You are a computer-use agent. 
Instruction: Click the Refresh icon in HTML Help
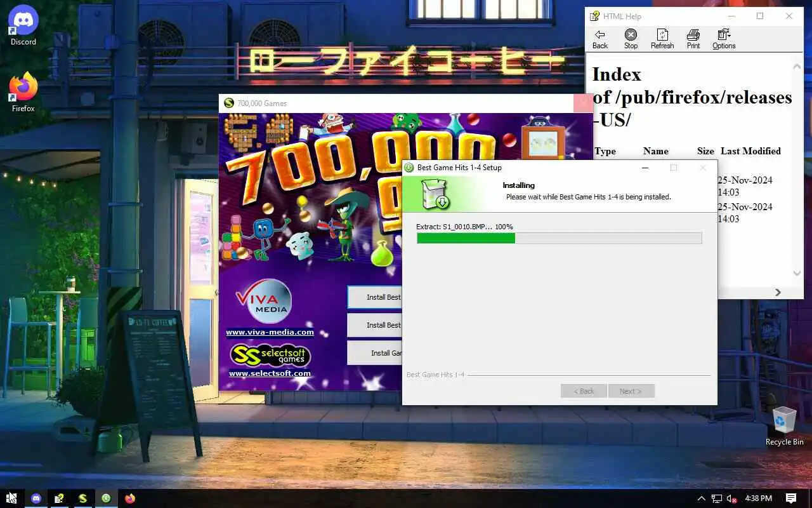662,39
